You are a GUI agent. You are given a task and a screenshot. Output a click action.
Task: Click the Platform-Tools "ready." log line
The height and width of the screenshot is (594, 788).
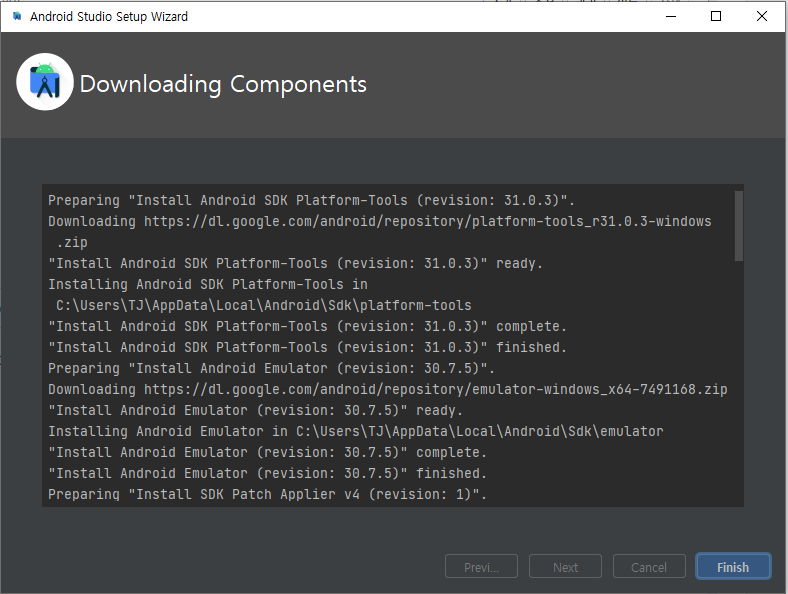(295, 263)
